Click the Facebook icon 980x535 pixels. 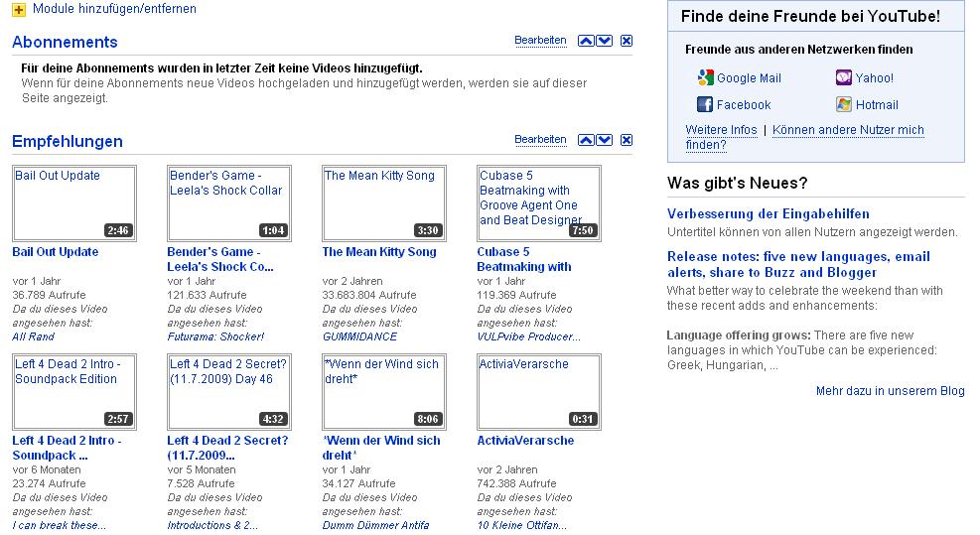(x=705, y=104)
